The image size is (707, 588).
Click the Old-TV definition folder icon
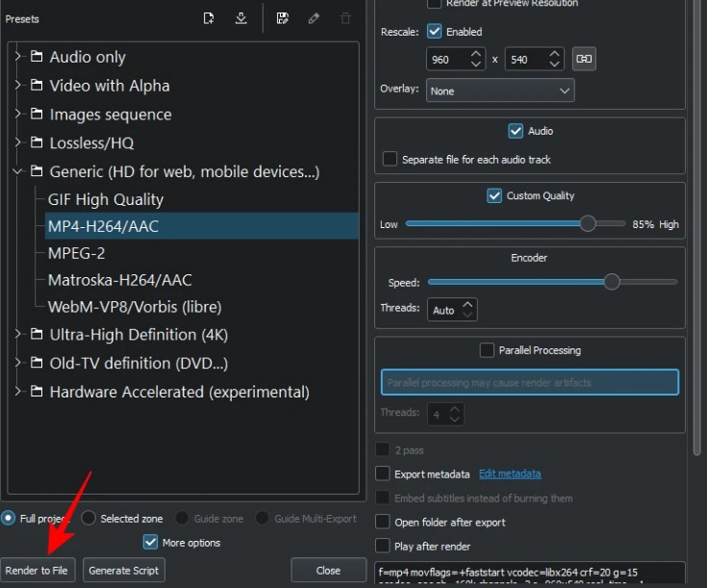pyautogui.click(x=37, y=363)
